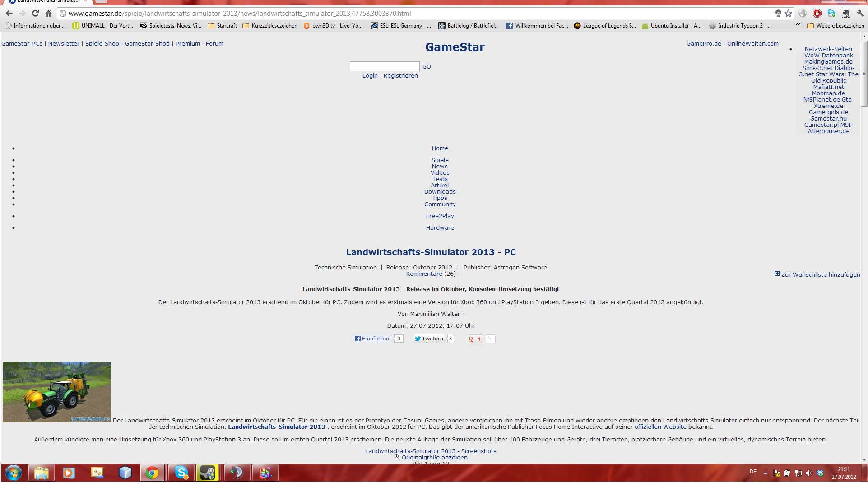Bookmark this page with the star icon
This screenshot has height=487, width=868.
click(x=788, y=14)
